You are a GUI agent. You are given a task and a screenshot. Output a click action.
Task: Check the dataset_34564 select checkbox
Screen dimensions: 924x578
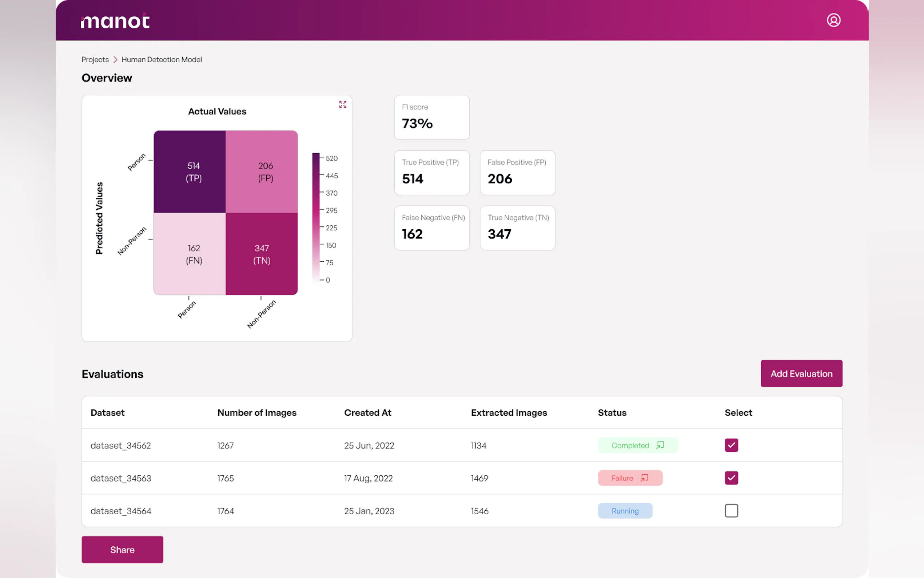click(731, 511)
